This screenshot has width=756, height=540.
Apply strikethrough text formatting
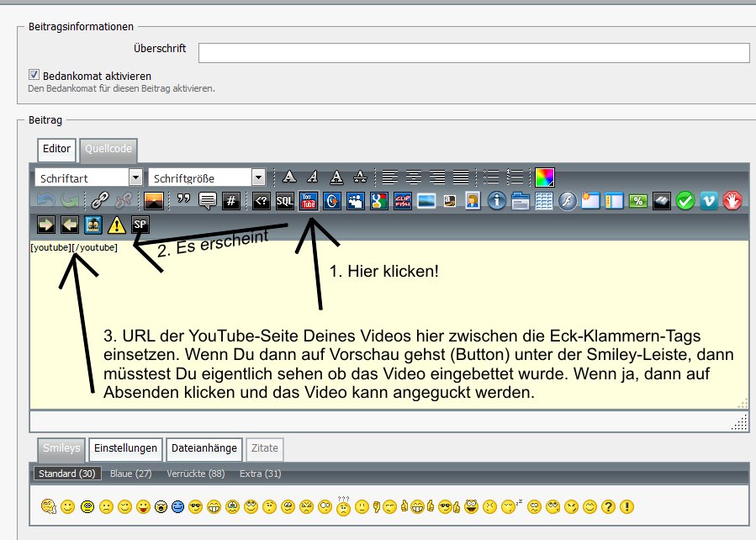pyautogui.click(x=360, y=177)
